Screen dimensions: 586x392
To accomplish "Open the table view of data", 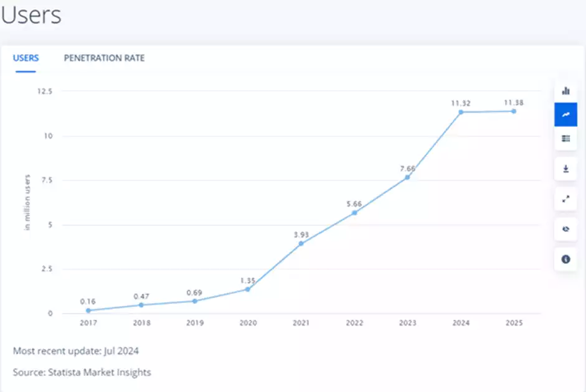I will click(565, 139).
